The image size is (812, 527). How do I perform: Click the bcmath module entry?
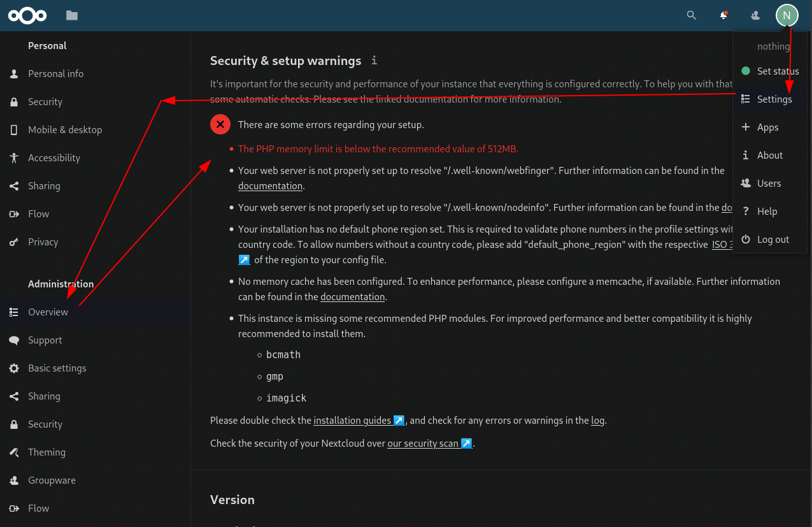(283, 355)
